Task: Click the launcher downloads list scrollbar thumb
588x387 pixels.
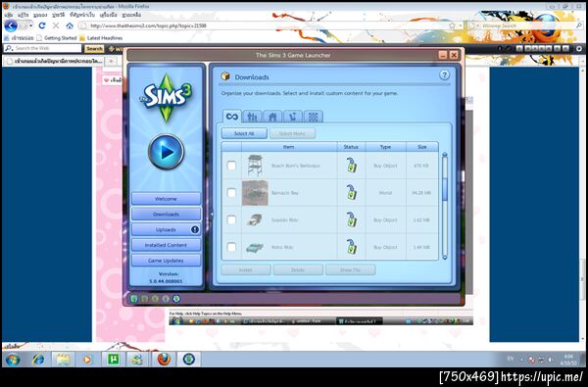Action: (445, 189)
